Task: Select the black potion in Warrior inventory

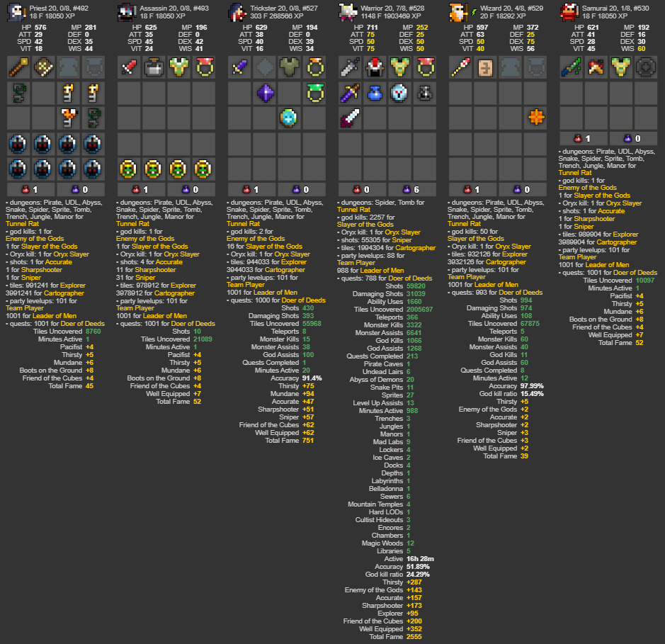Action: click(425, 93)
